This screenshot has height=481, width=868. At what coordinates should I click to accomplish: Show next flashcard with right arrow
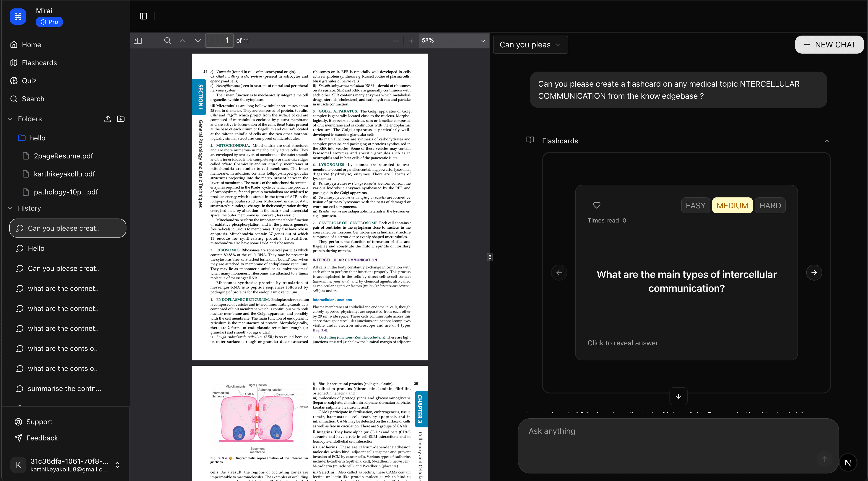click(814, 272)
